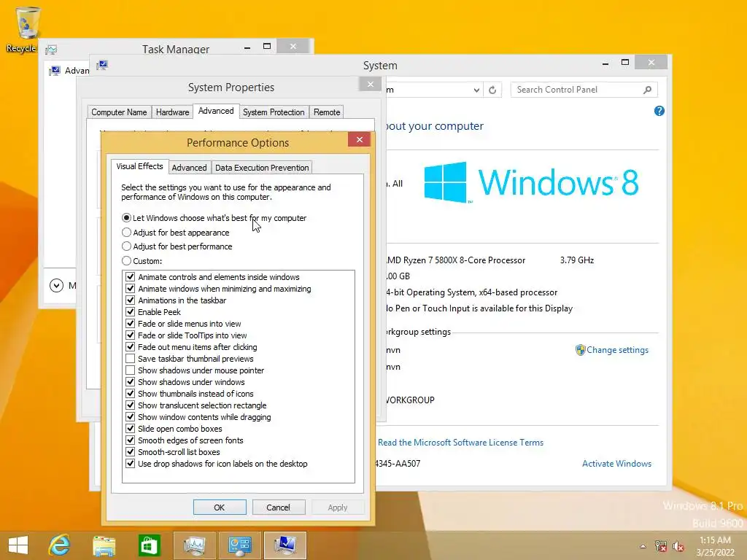Image resolution: width=747 pixels, height=560 pixels.
Task: Show hidden tray icons arrow
Action: click(x=643, y=546)
